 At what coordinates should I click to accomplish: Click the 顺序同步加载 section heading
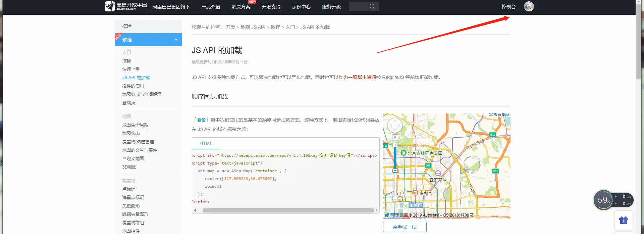point(210,97)
